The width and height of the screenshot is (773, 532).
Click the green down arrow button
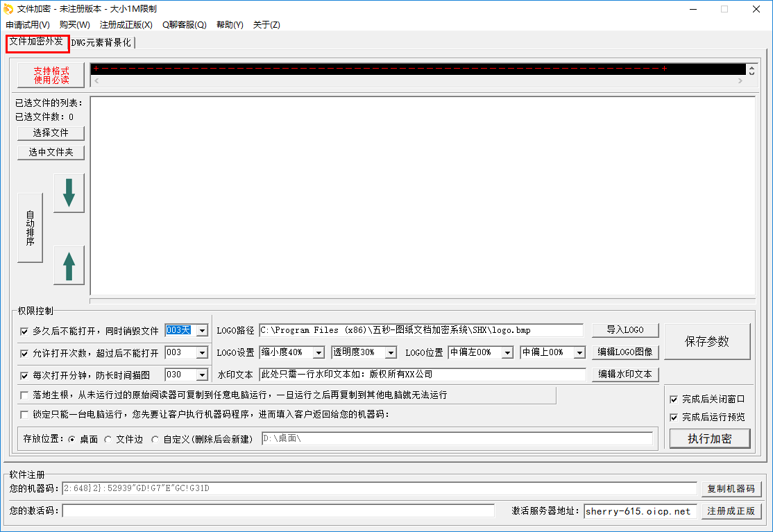click(69, 193)
